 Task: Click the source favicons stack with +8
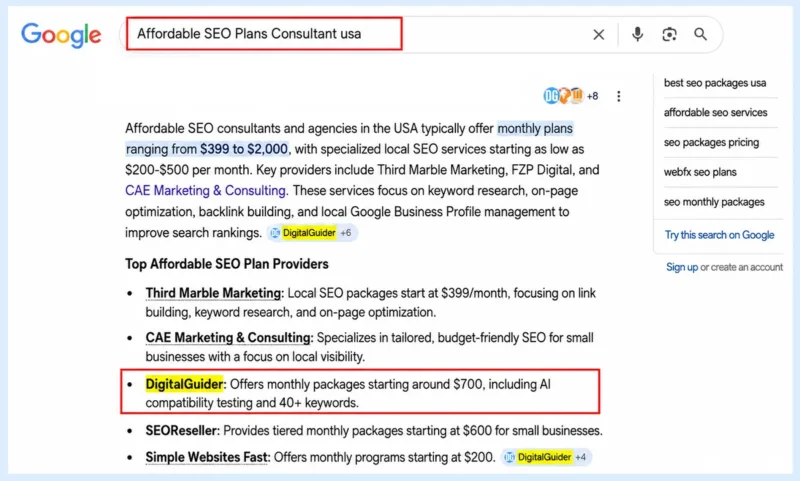point(571,95)
